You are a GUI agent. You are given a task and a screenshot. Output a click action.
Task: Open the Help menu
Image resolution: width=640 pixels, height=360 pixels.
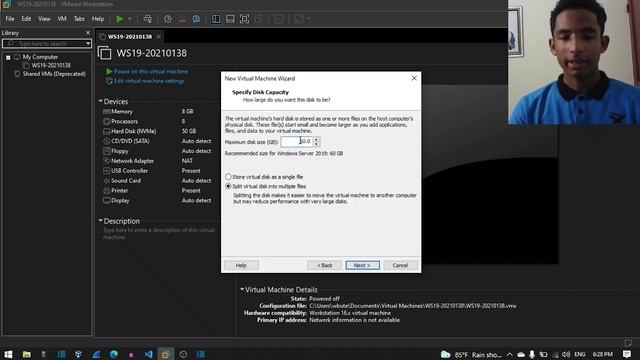(98, 19)
